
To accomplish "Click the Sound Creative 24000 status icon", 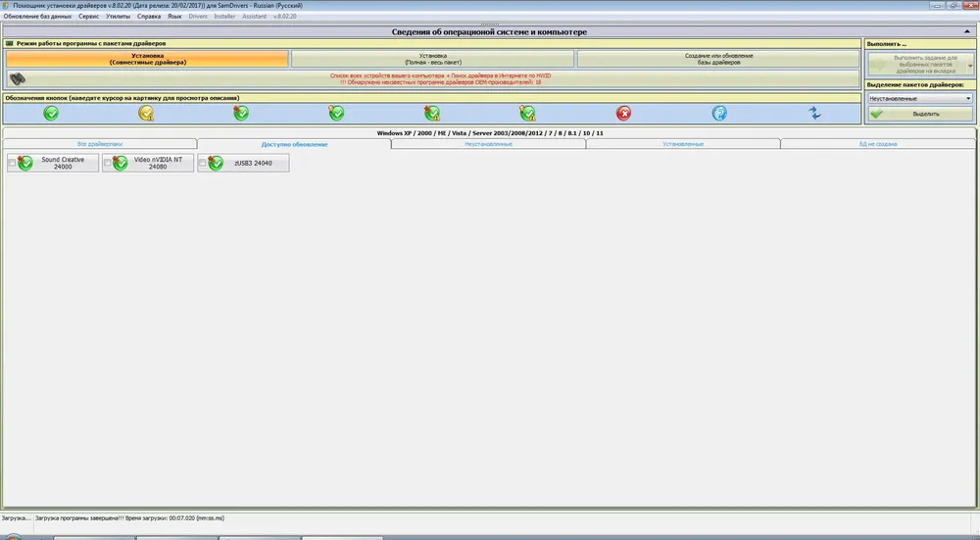I will click(x=25, y=163).
